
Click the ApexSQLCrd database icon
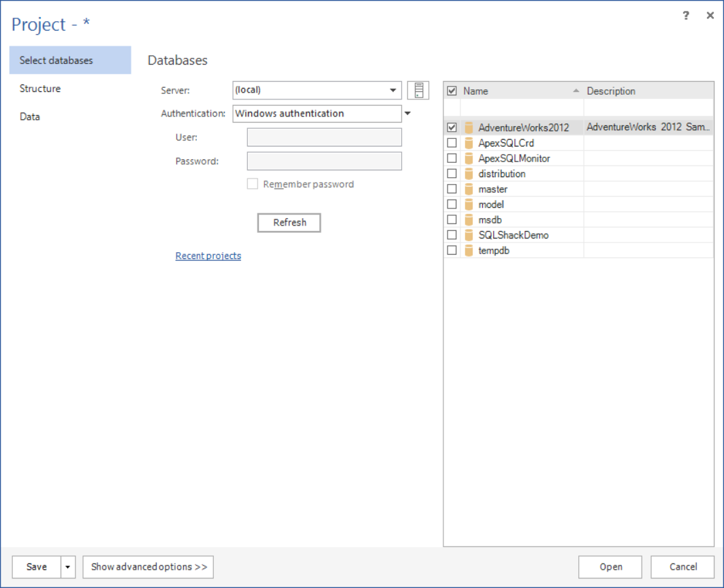coord(469,143)
